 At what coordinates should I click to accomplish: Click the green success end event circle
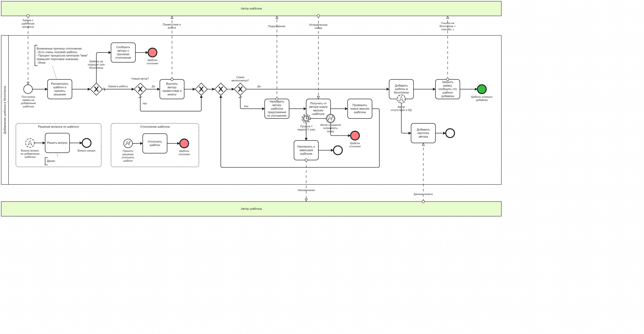[x=482, y=89]
